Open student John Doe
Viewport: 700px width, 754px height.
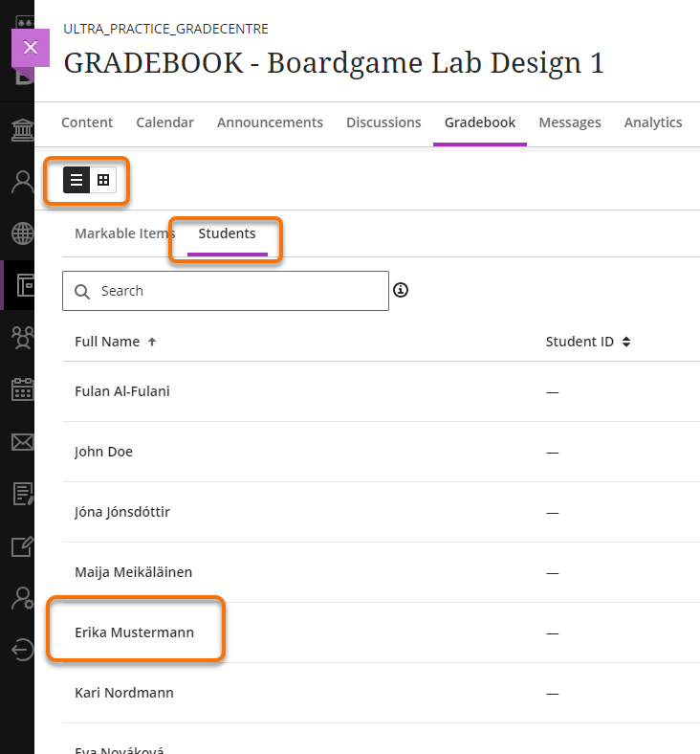pos(103,452)
